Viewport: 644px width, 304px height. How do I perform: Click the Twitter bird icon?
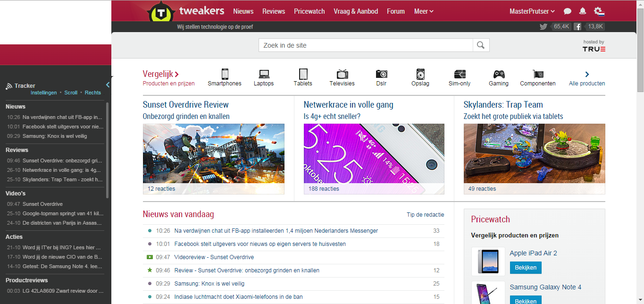click(544, 27)
